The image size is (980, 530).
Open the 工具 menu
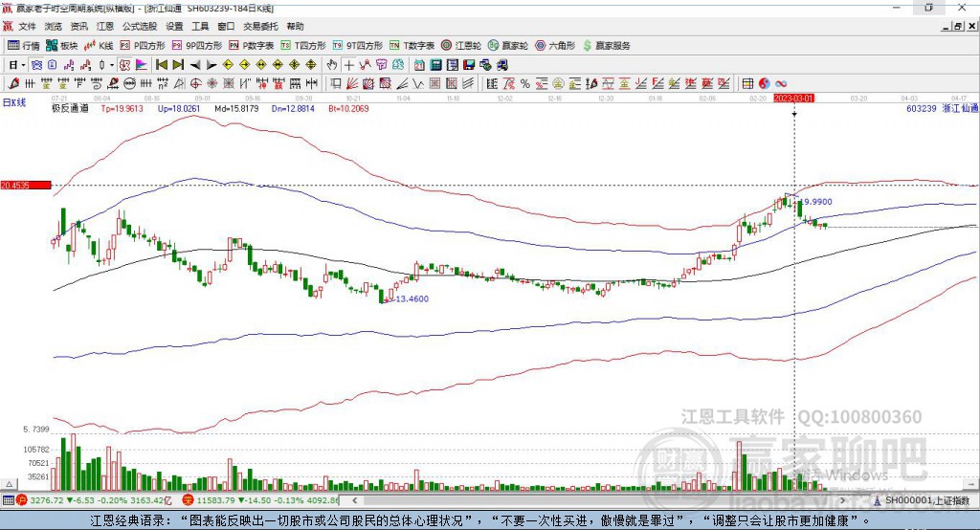pyautogui.click(x=200, y=26)
